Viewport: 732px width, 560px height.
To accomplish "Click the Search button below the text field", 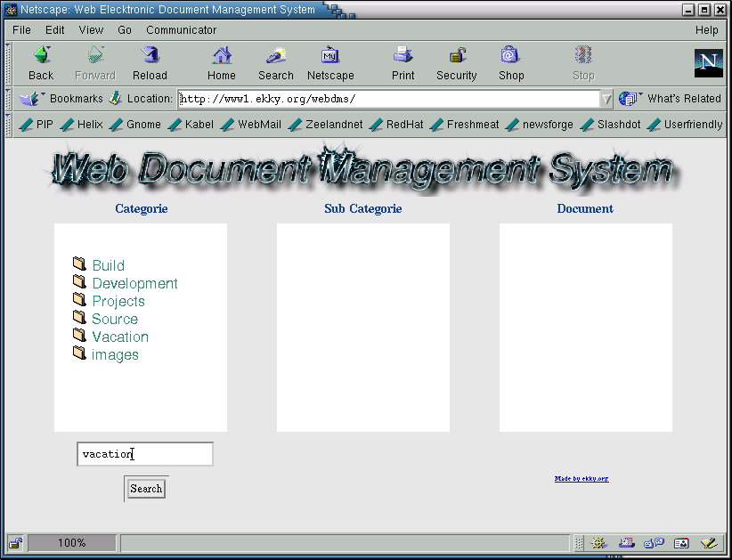I will click(146, 488).
